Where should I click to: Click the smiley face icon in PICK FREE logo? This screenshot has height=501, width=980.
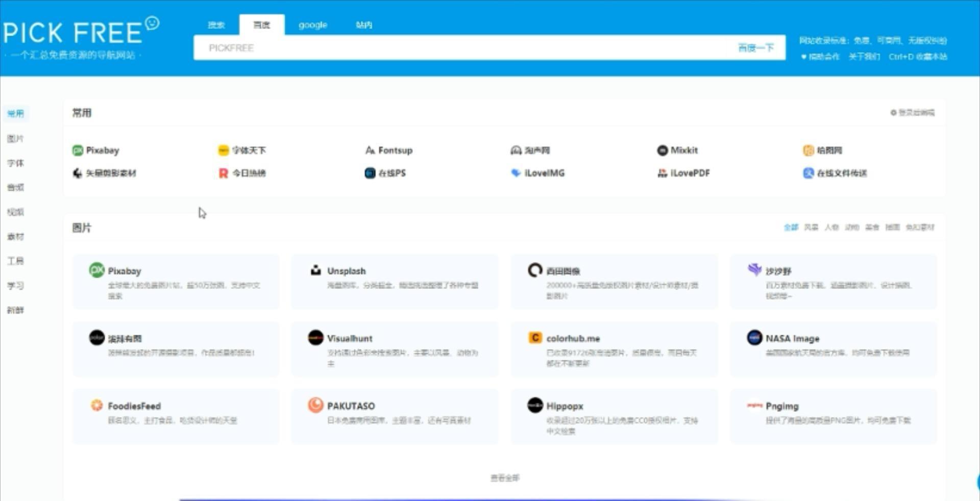pyautogui.click(x=152, y=23)
